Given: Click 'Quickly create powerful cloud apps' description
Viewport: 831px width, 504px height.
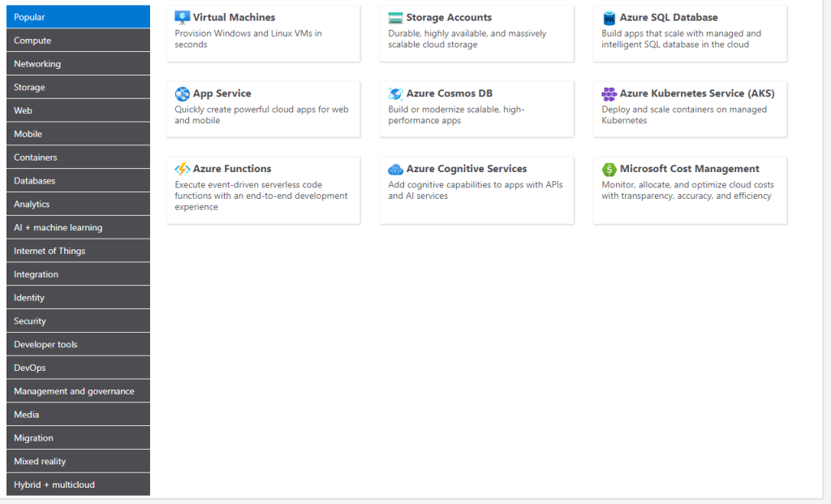Looking at the screenshot, I should tap(261, 114).
